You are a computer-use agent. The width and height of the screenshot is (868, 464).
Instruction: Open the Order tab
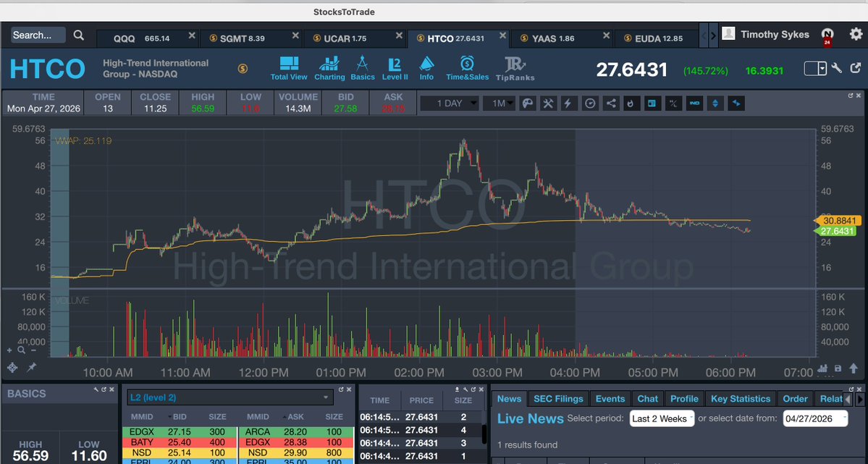pyautogui.click(x=796, y=399)
